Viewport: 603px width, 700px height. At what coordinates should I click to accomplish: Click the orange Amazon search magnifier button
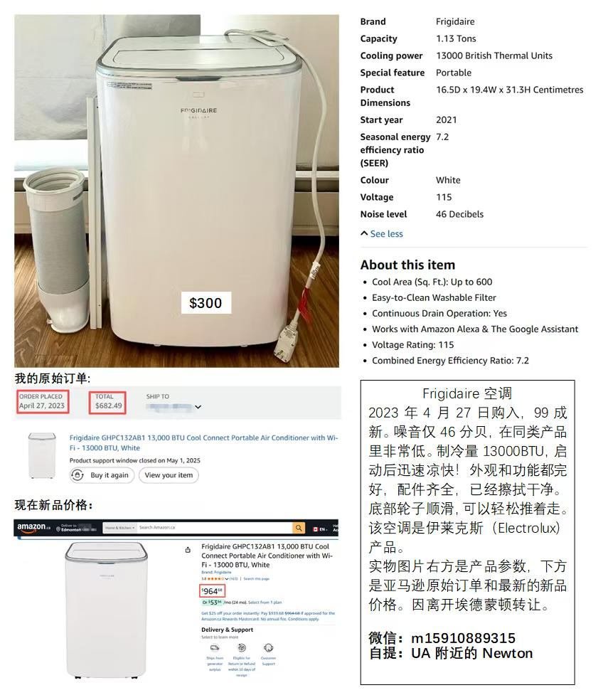(298, 528)
